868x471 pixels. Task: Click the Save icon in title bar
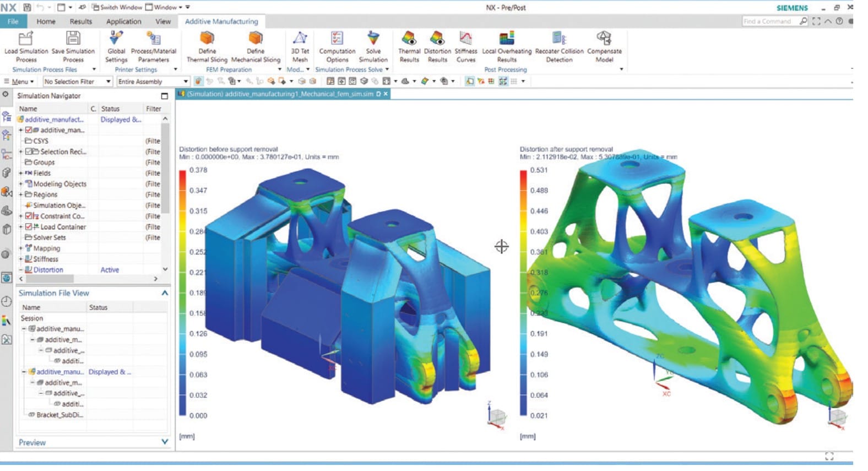click(x=28, y=8)
